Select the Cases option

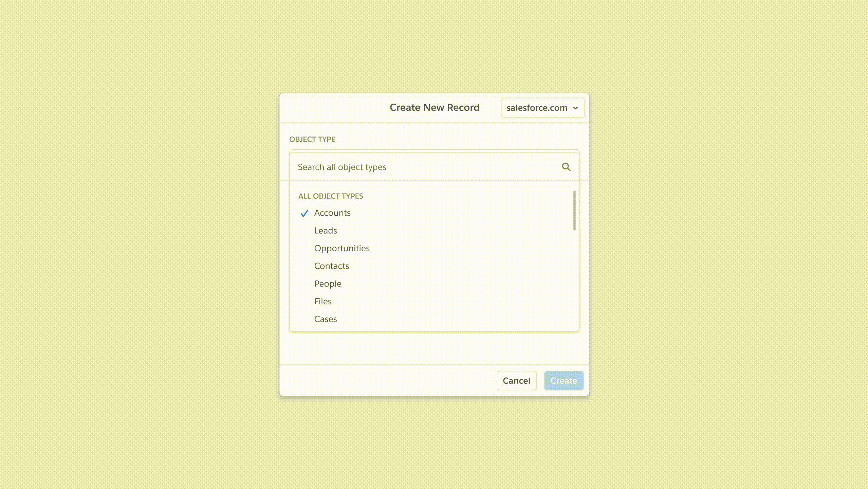(325, 319)
